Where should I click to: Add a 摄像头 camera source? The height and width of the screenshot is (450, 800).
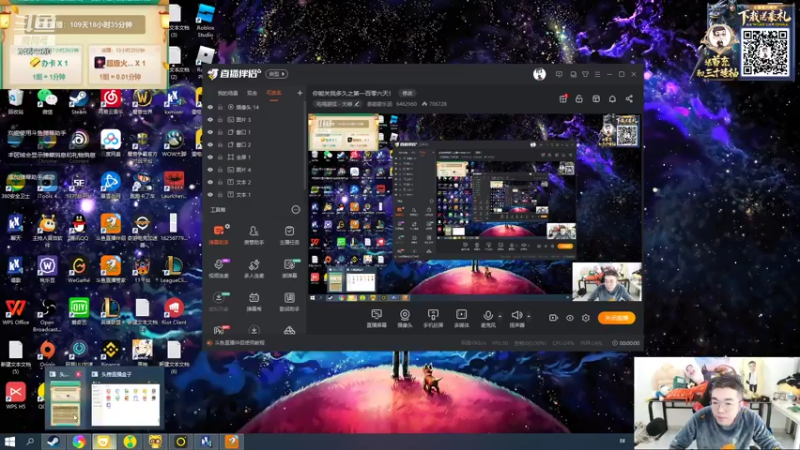[x=405, y=318]
